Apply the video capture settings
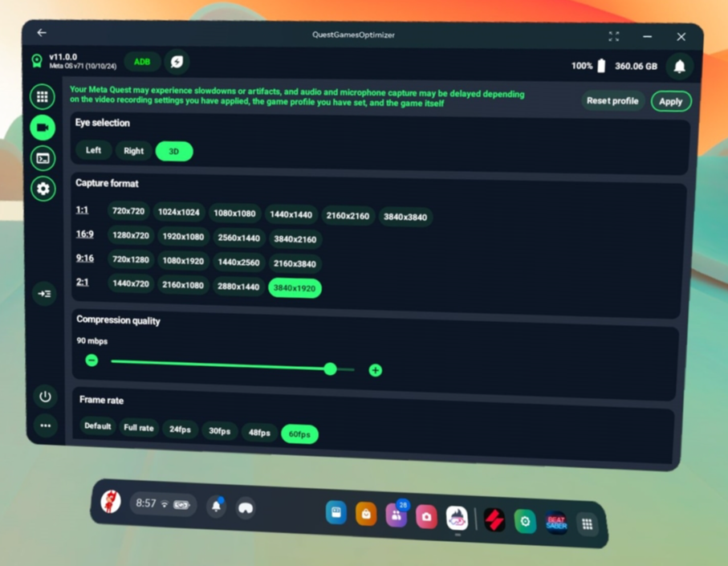This screenshot has width=728, height=566. point(671,102)
